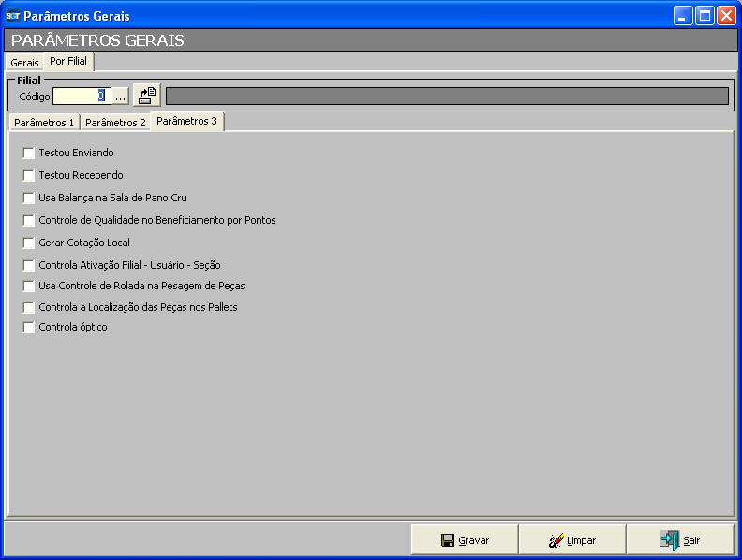Click the Código input field
The width and height of the screenshot is (742, 560).
click(81, 96)
